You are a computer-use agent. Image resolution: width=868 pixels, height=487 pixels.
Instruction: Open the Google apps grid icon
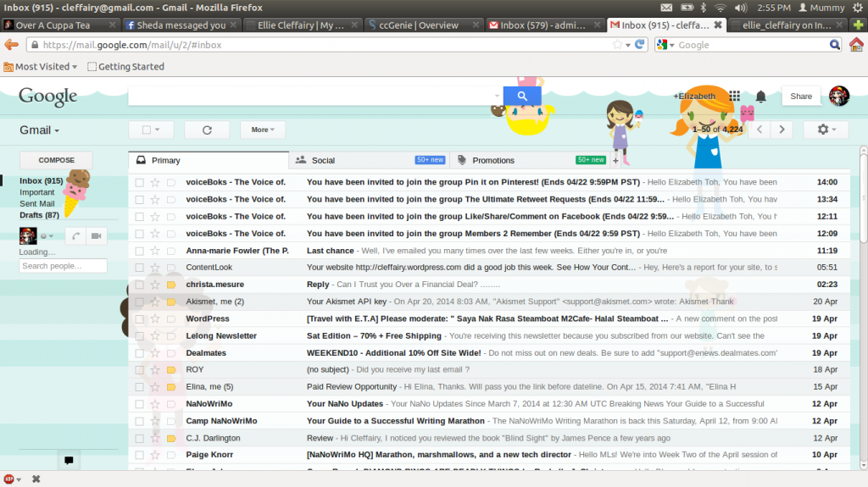coord(735,96)
